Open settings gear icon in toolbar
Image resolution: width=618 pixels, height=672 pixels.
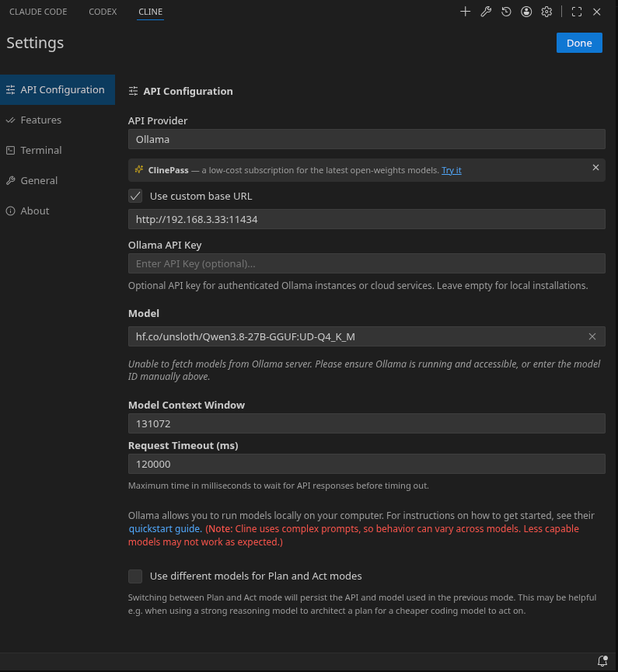tap(546, 12)
